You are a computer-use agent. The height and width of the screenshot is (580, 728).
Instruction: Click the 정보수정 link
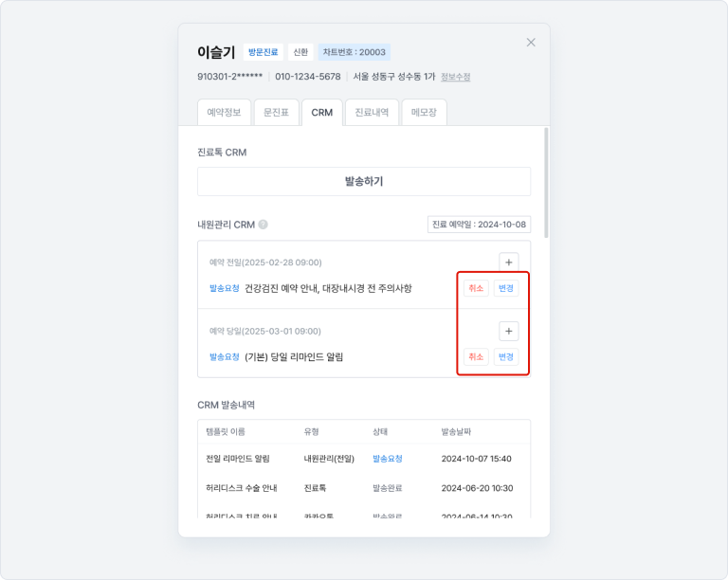(455, 77)
